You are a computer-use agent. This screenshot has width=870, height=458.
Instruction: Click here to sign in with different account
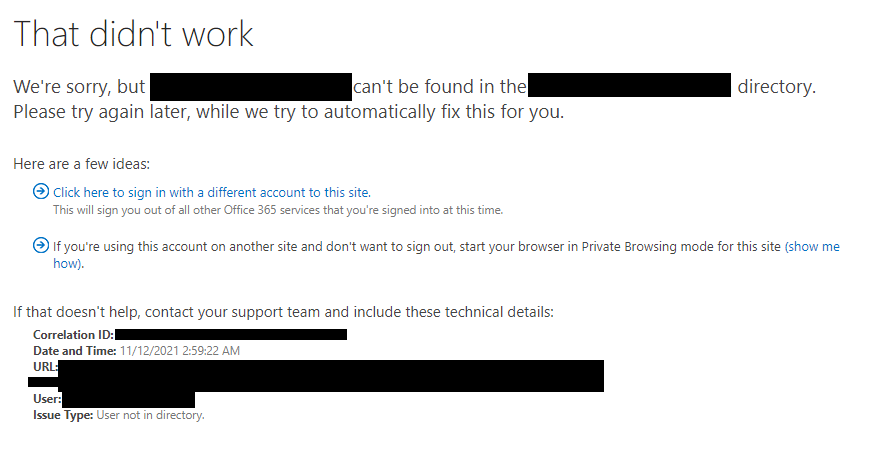click(212, 193)
